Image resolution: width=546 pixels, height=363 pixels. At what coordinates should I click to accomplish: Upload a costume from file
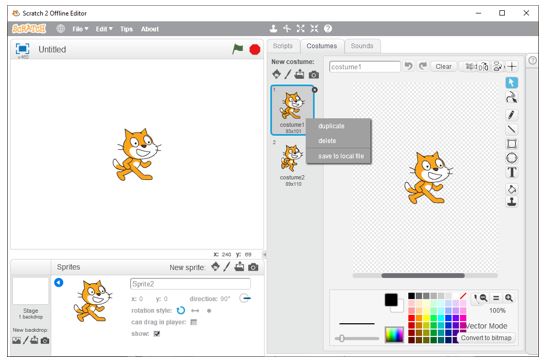[299, 74]
